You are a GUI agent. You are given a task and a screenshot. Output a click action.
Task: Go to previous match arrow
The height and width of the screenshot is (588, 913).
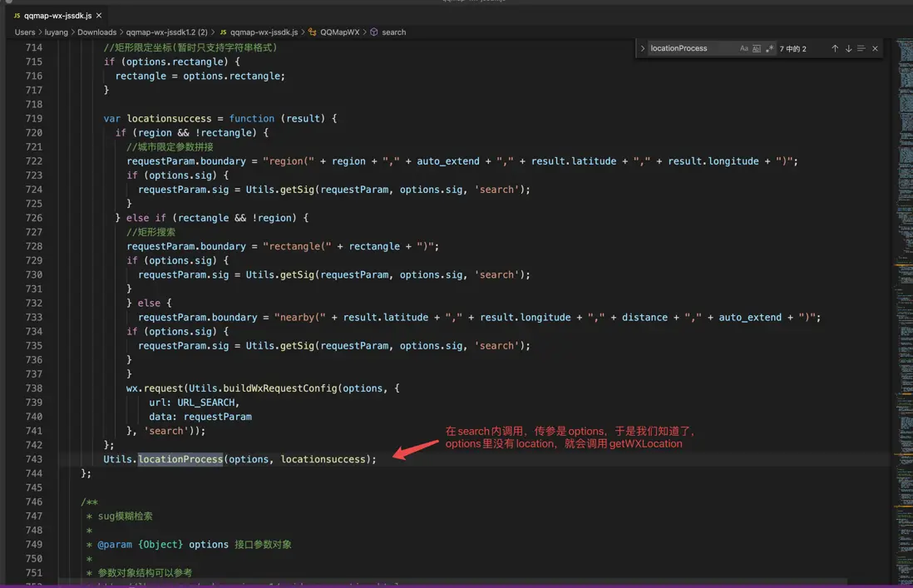835,49
